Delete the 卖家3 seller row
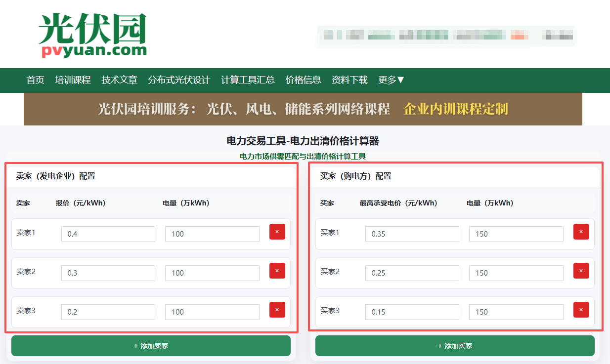This screenshot has width=610, height=364. 277,310
